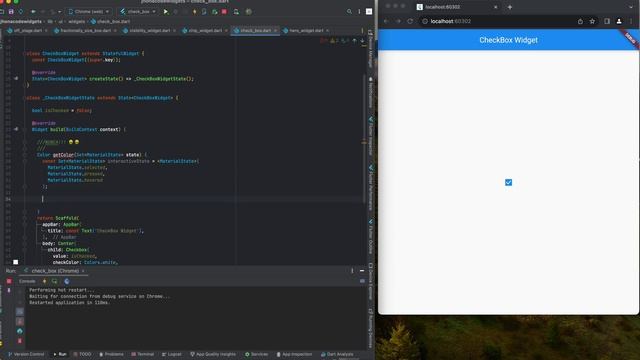Close the check_box.dart editor tab
The height and width of the screenshot is (360, 640).
[276, 31]
